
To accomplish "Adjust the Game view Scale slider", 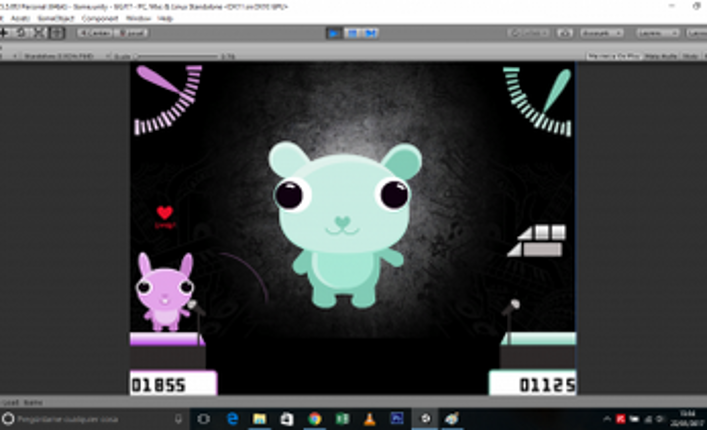I will point(177,56).
